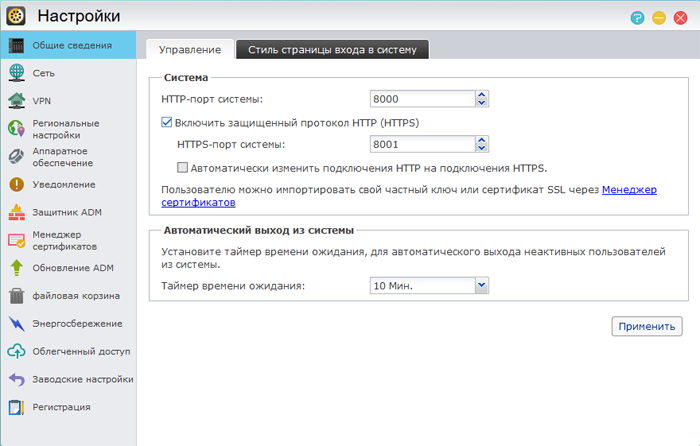Open the Менеджер сертификатов link
This screenshot has width=700, height=446.
629,189
